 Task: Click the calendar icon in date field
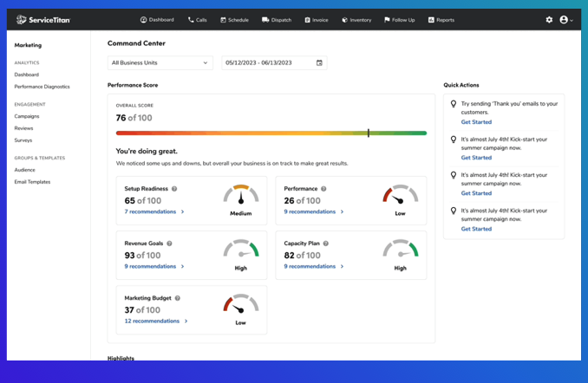[x=319, y=62]
